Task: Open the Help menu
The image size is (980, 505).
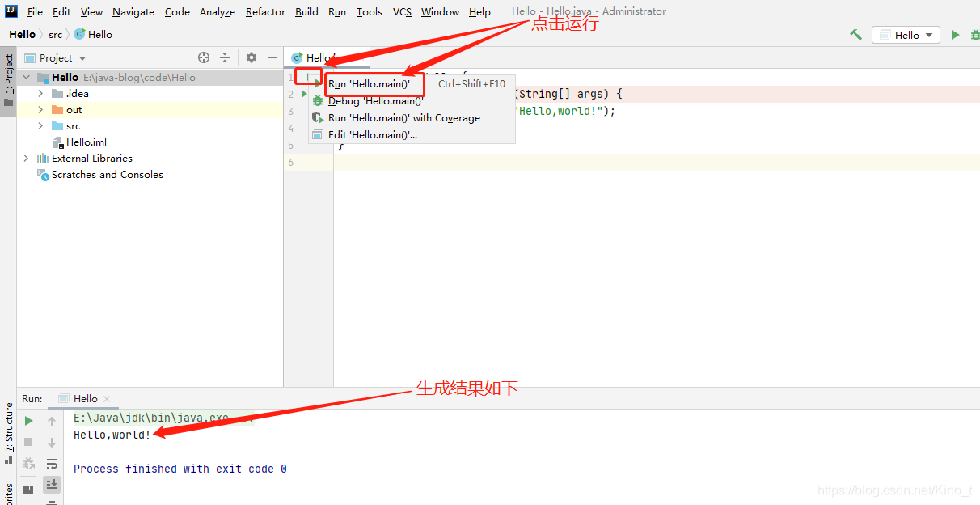Action: pos(479,12)
